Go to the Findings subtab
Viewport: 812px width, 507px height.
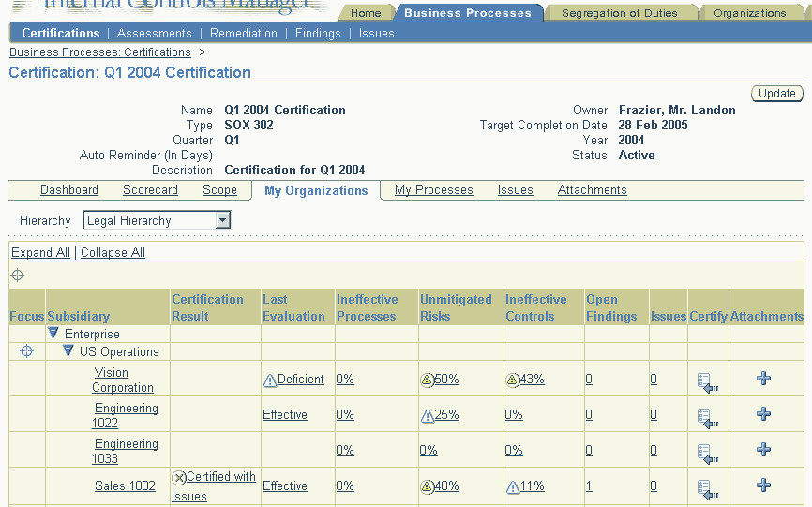point(318,33)
